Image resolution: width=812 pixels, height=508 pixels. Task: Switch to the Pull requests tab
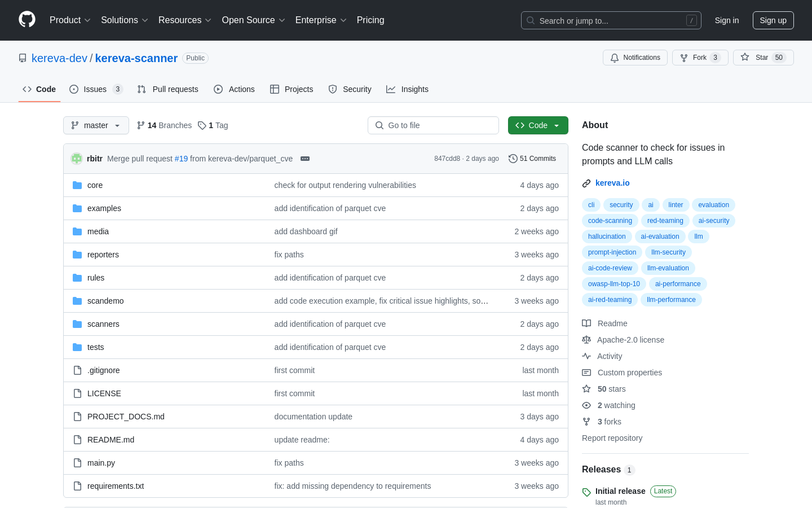[167, 89]
